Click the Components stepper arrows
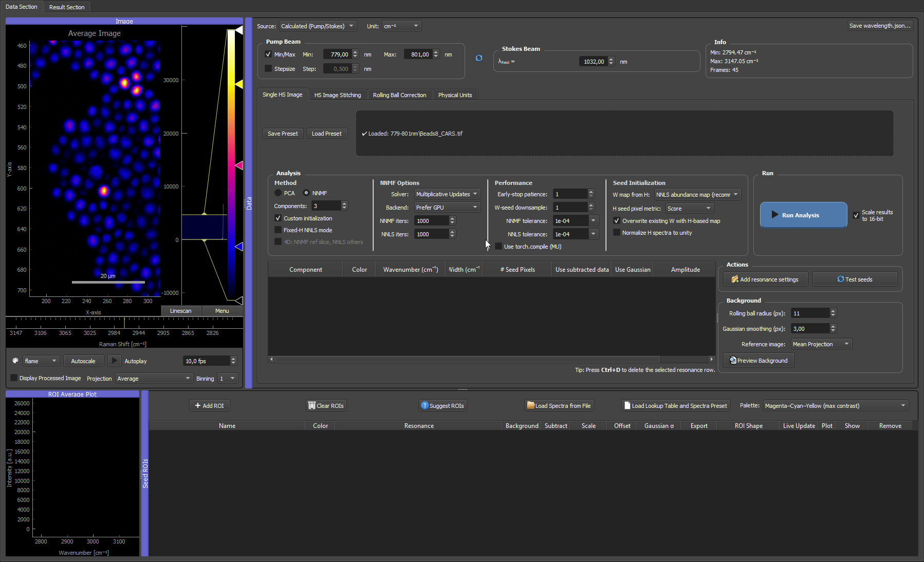Screen dimensions: 924x562 [344, 206]
